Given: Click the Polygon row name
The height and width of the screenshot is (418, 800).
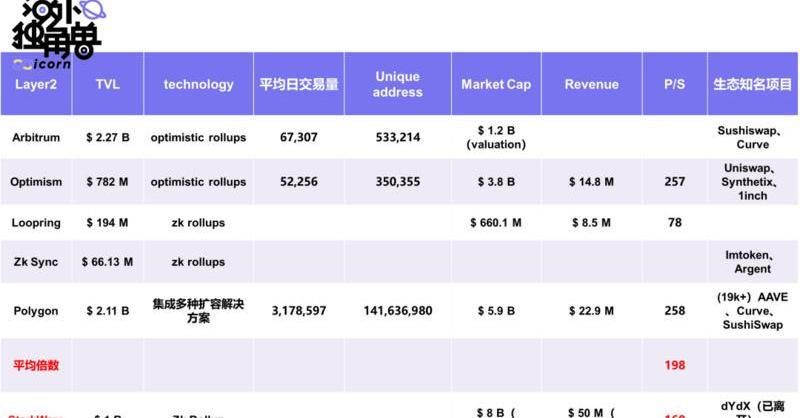Looking at the screenshot, I should 36,311.
